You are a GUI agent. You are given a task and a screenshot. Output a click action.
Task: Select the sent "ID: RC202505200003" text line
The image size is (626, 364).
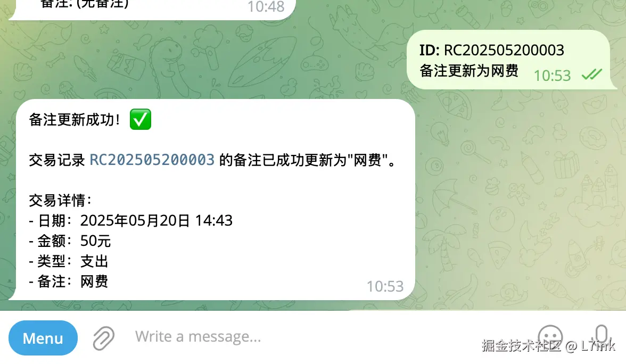click(491, 50)
